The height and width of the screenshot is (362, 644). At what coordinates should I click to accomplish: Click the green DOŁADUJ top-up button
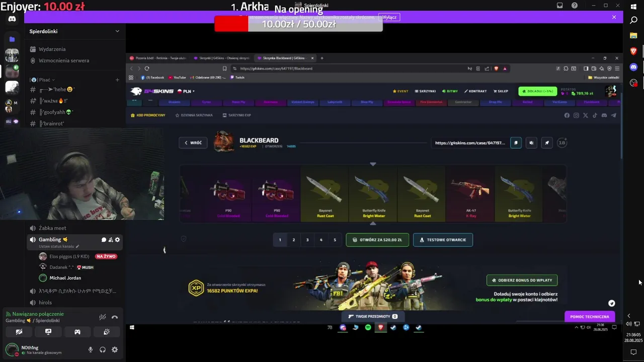click(x=538, y=92)
